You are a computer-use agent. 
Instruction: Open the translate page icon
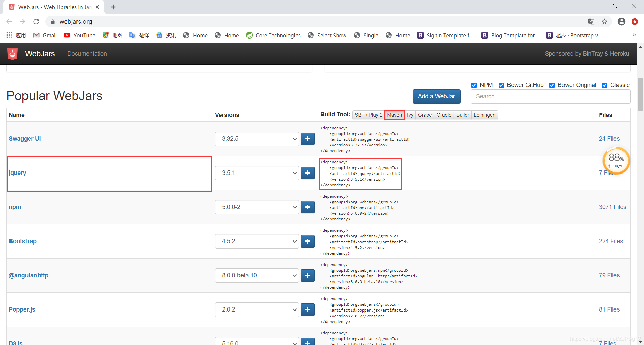pos(591,22)
